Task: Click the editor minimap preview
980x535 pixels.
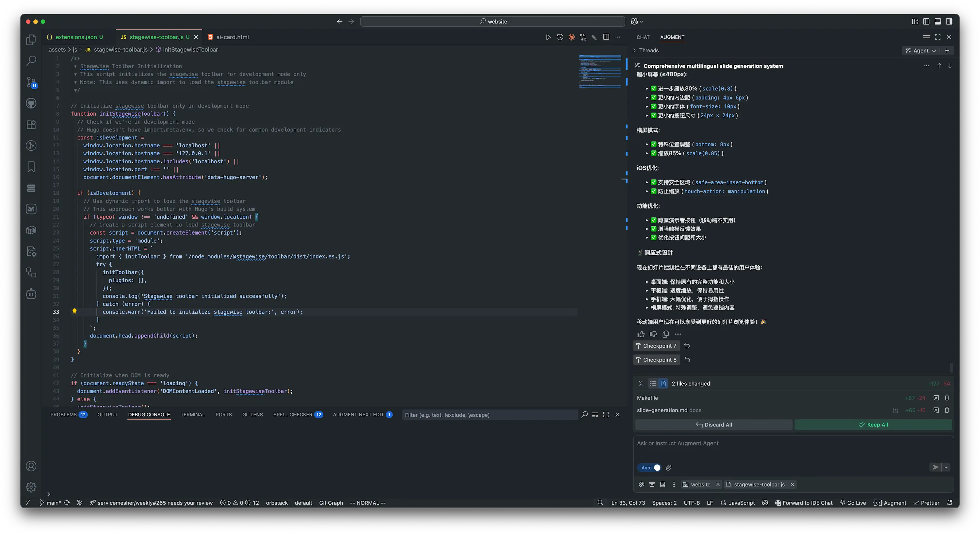Action: point(600,72)
